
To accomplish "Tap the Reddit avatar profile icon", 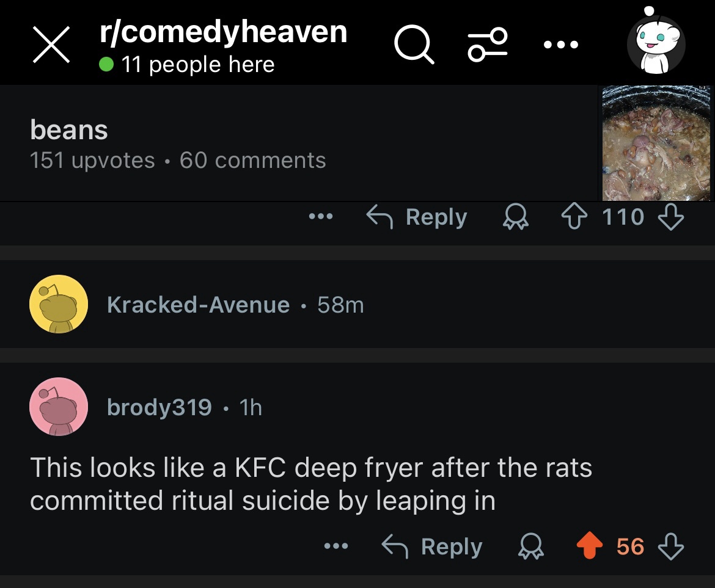I will (x=656, y=44).
